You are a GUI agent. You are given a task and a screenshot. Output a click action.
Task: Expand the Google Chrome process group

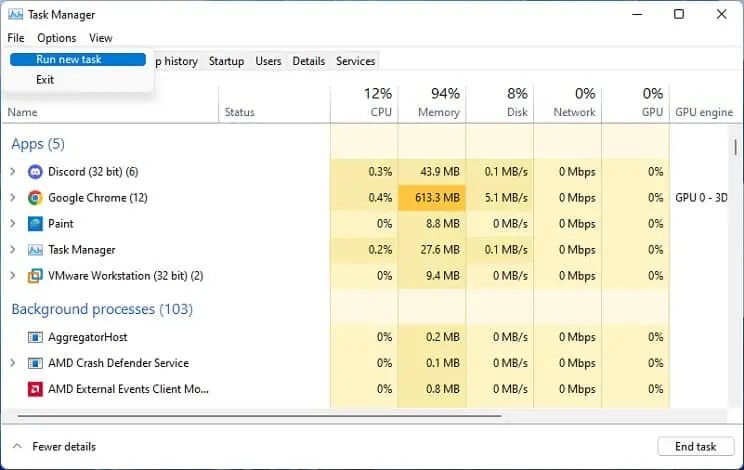13,198
